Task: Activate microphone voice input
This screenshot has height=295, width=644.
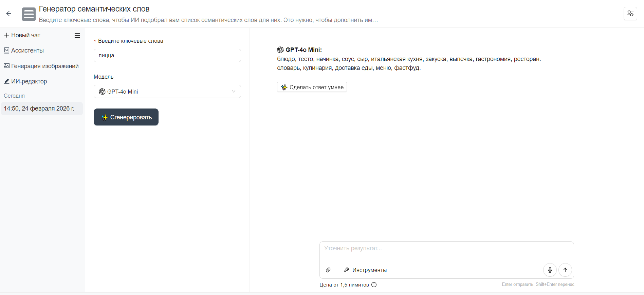Action: 550,270
